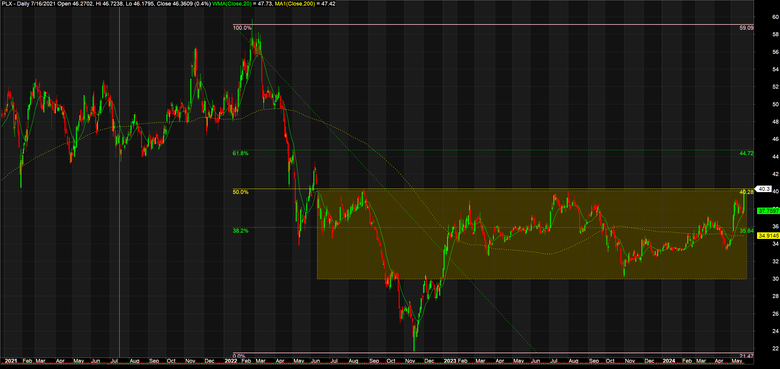Click the 21.47 Fibonacci price value
This screenshot has width=780, height=369.
[746, 356]
